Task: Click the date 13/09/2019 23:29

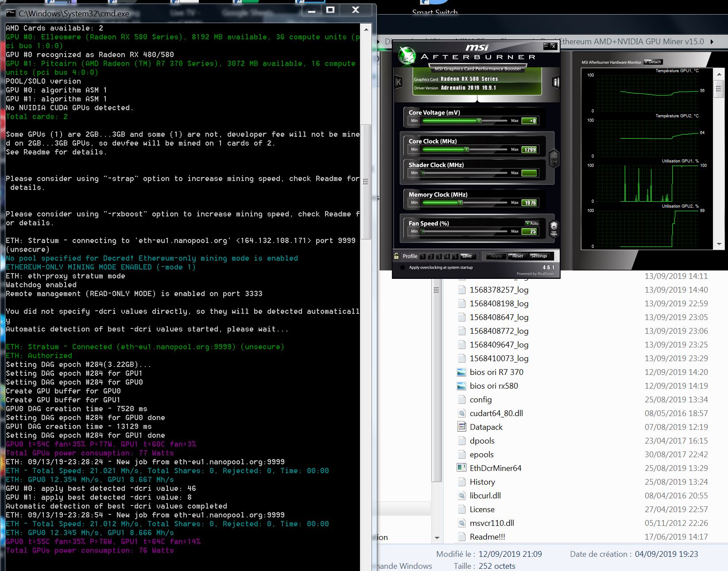Action: point(676,359)
